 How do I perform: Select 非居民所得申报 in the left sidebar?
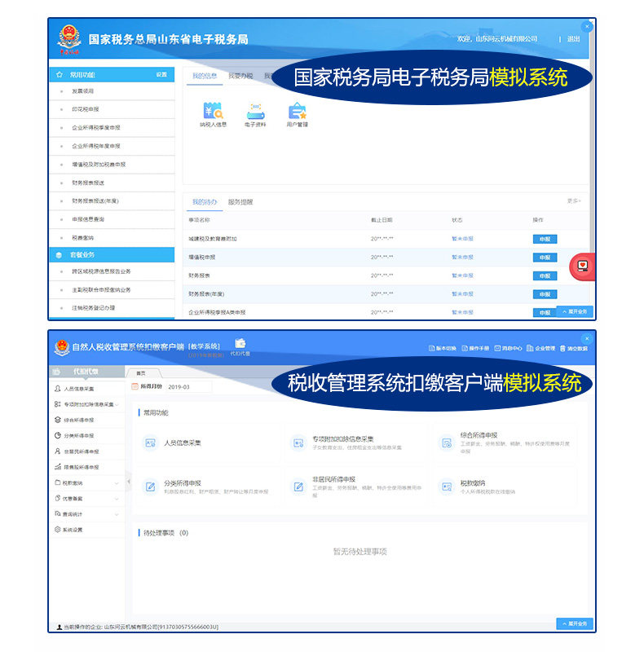click(87, 452)
